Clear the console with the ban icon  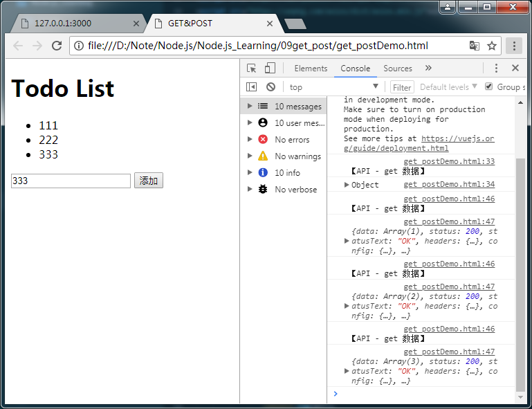click(x=270, y=87)
